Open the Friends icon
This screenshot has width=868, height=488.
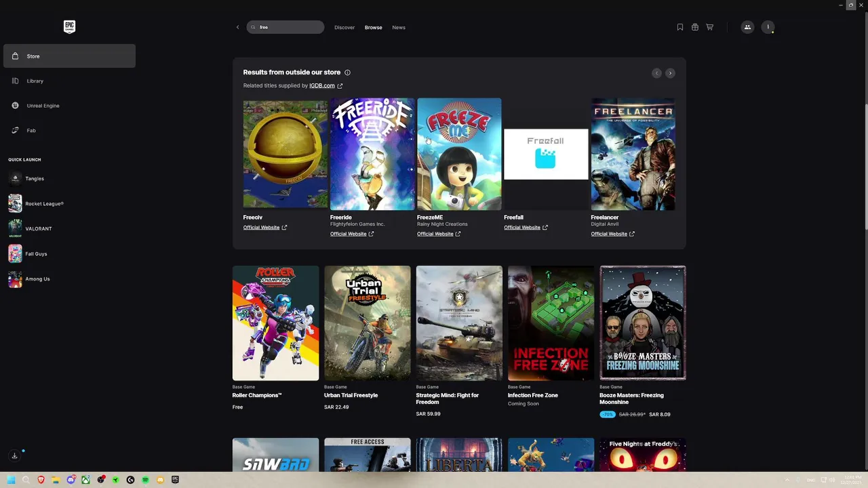[x=747, y=27]
